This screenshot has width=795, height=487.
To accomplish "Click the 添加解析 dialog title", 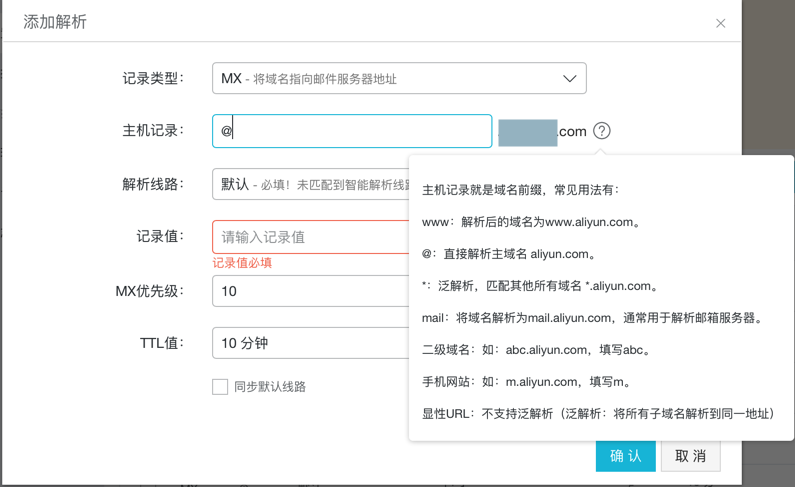I will point(55,22).
